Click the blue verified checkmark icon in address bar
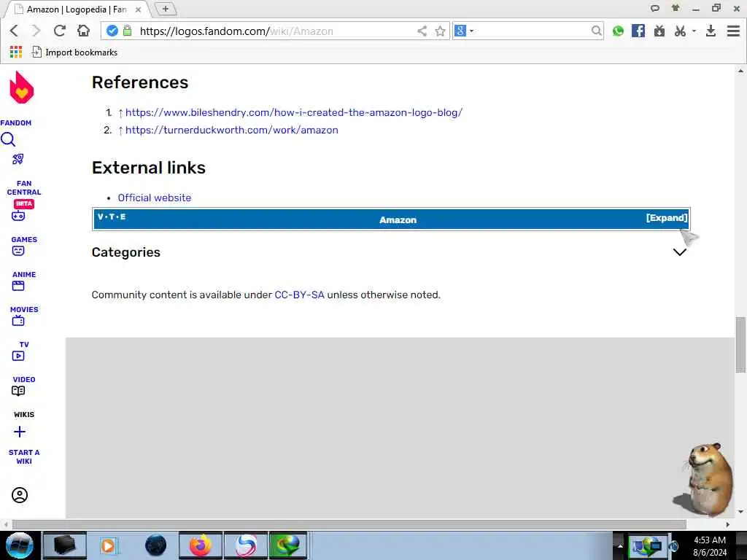Screen dimensions: 747x560 112,31
